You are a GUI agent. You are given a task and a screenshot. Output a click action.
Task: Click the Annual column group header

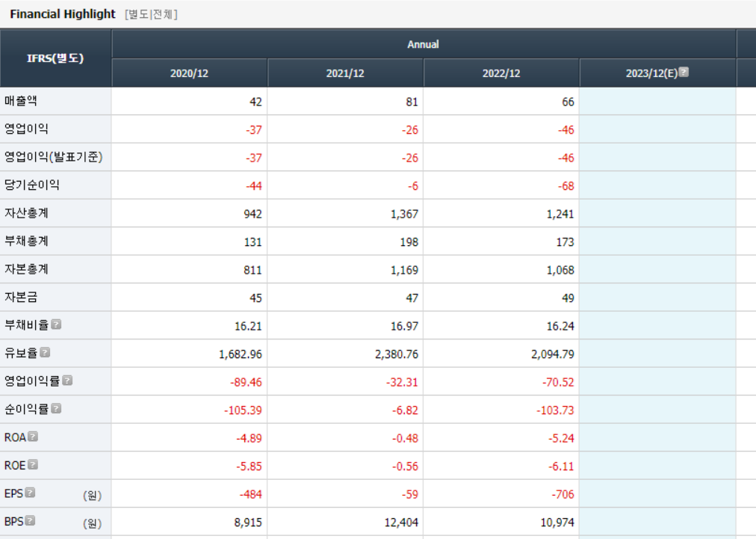(x=424, y=44)
